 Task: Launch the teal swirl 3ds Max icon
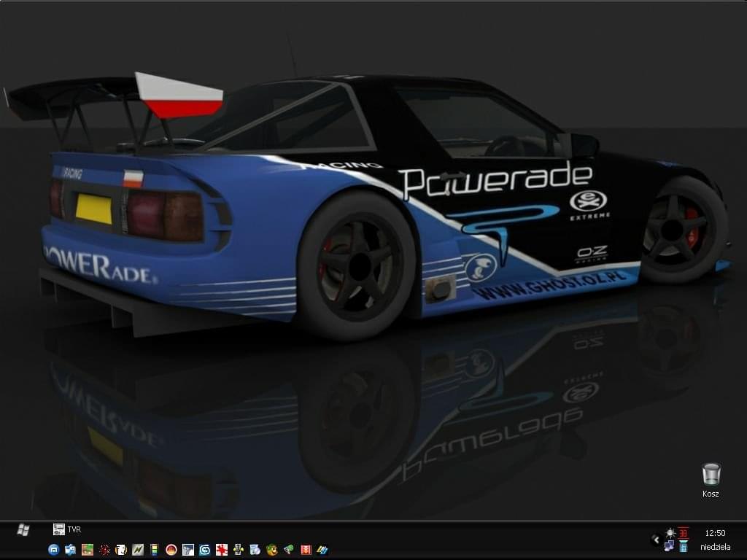click(x=204, y=550)
